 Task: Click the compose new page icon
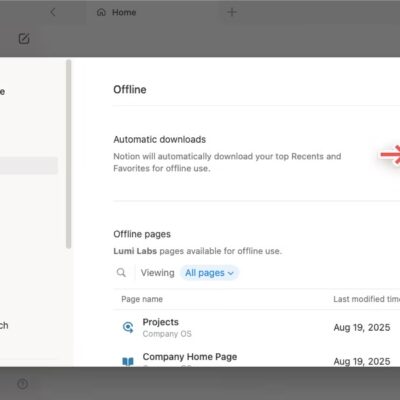pos(24,39)
